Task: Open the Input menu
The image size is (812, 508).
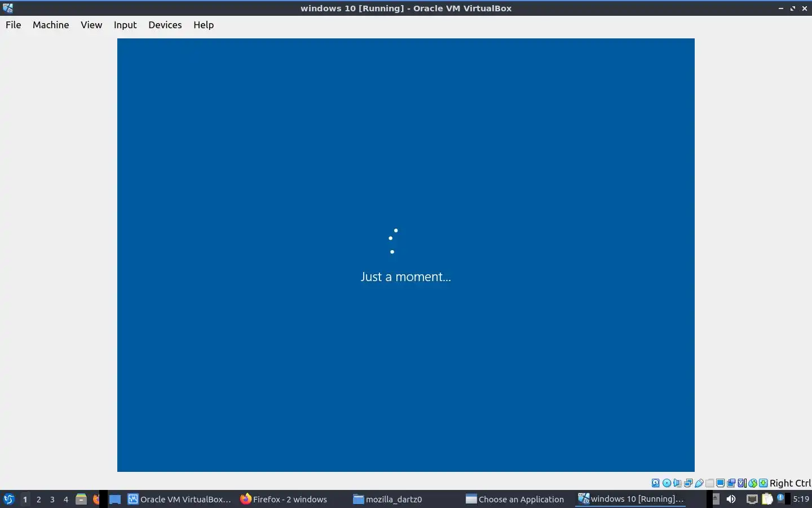Action: pyautogui.click(x=125, y=25)
